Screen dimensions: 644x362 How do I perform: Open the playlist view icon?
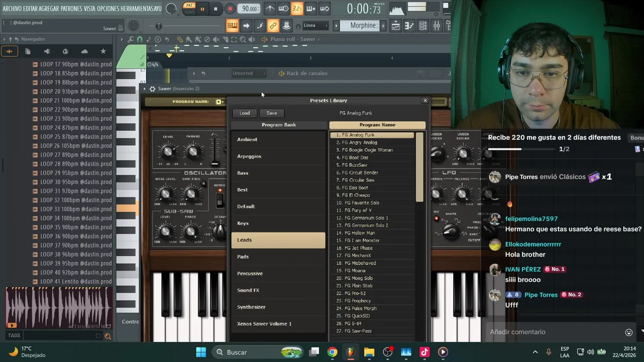395,26
